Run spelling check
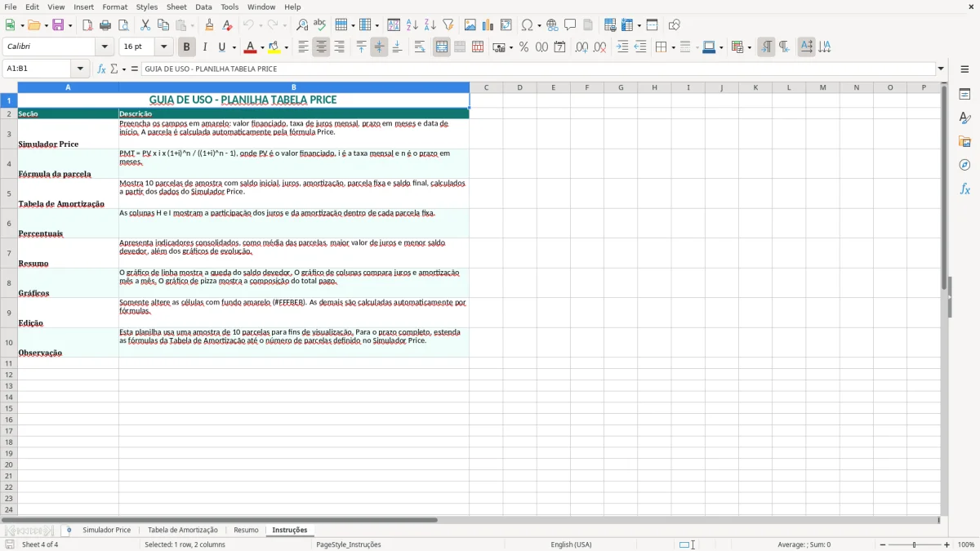This screenshot has height=551, width=980. click(x=320, y=25)
